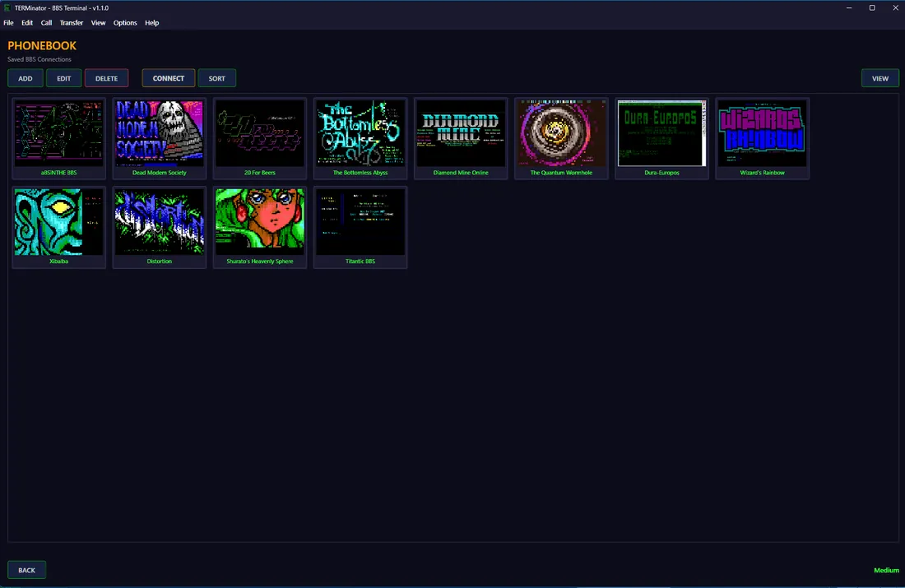Click the EDIT button
The width and height of the screenshot is (905, 588).
coord(64,78)
